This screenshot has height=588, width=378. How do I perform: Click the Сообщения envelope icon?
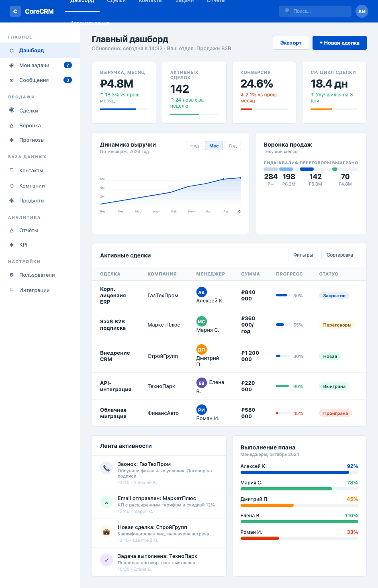click(12, 80)
